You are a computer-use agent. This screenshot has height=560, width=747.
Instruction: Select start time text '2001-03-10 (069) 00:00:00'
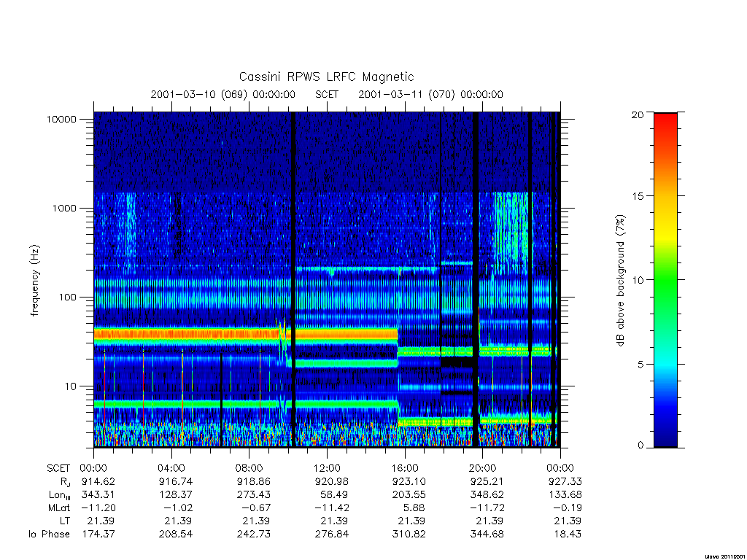point(223,94)
